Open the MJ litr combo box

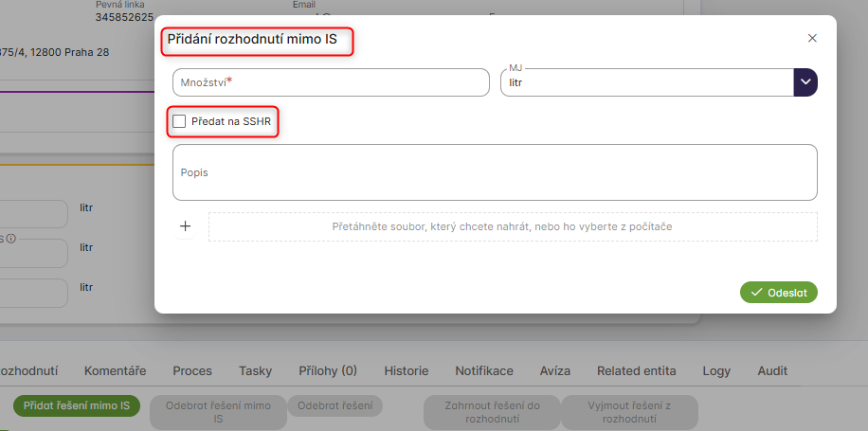tap(647, 82)
